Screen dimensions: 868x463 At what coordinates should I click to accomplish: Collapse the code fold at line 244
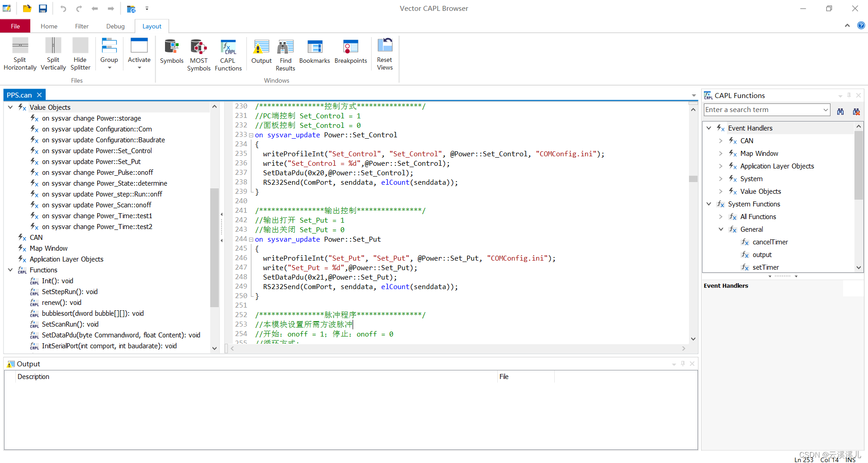(x=251, y=239)
